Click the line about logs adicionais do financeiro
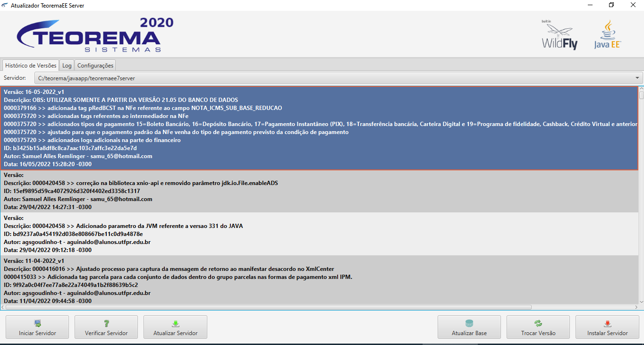Screen dimensions: 644x345 pyautogui.click(x=92, y=140)
